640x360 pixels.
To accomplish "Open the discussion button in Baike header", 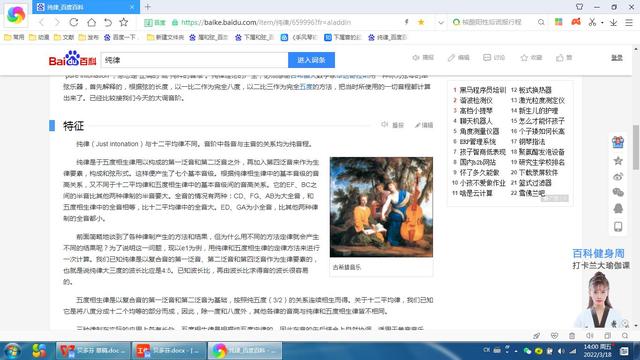I will (494, 58).
